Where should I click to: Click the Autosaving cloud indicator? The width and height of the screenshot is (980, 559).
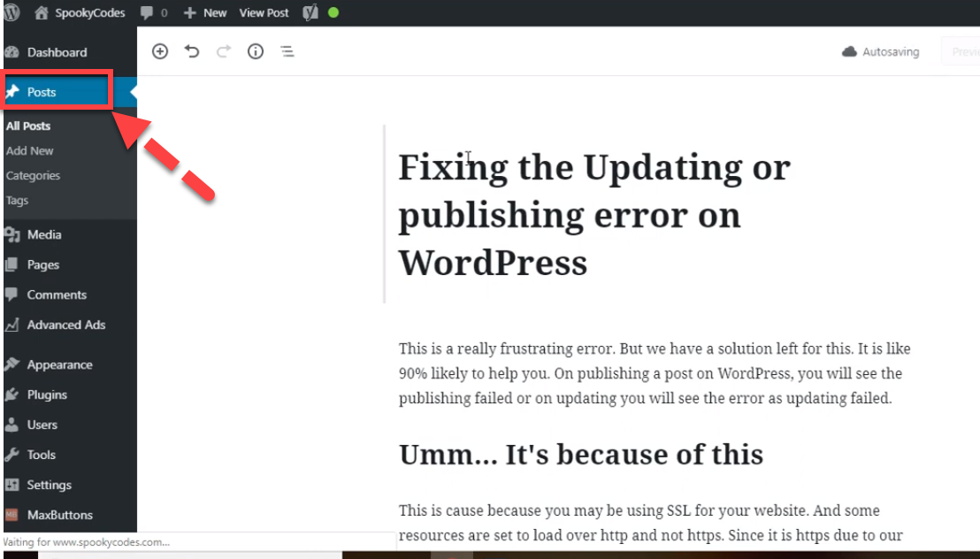[881, 52]
